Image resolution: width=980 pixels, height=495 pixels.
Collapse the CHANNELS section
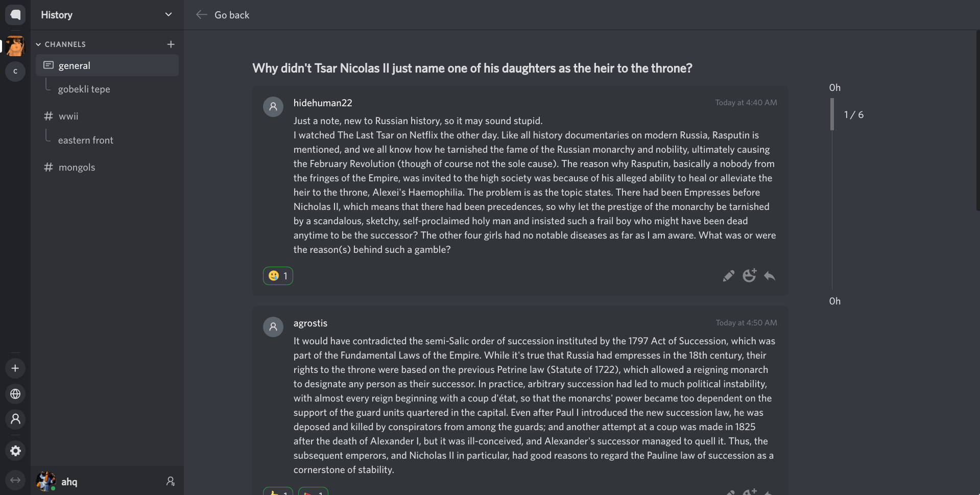[x=39, y=44]
